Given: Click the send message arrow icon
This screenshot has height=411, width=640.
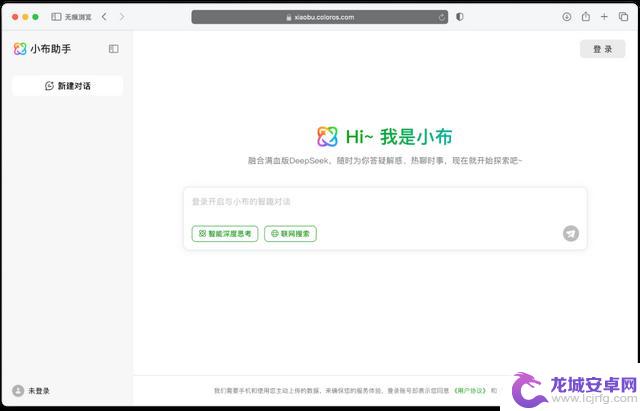Looking at the screenshot, I should click(x=571, y=233).
